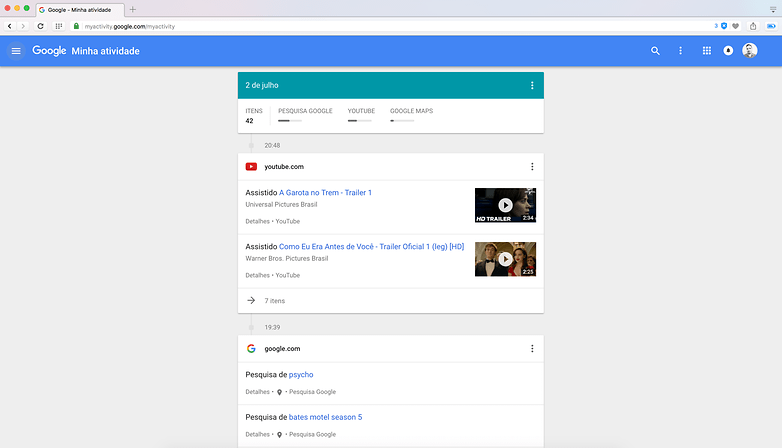
Task: Open bates motel season 5 search
Action: tap(325, 417)
